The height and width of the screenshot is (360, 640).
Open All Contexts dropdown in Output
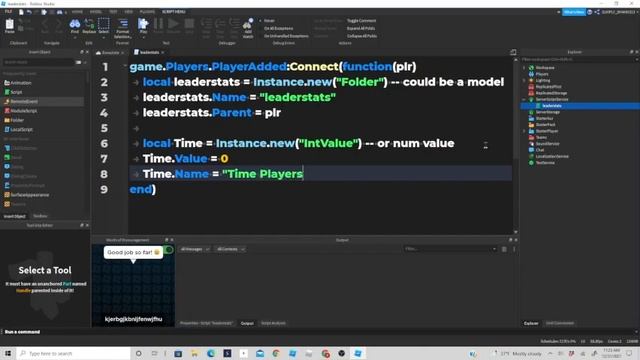click(231, 249)
